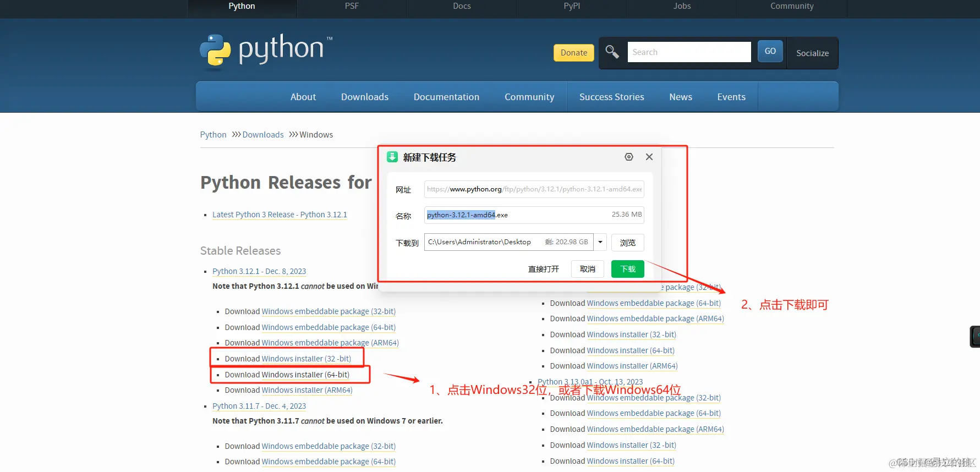This screenshot has width=980, height=472.
Task: Click the green 下载 button
Action: pyautogui.click(x=628, y=269)
